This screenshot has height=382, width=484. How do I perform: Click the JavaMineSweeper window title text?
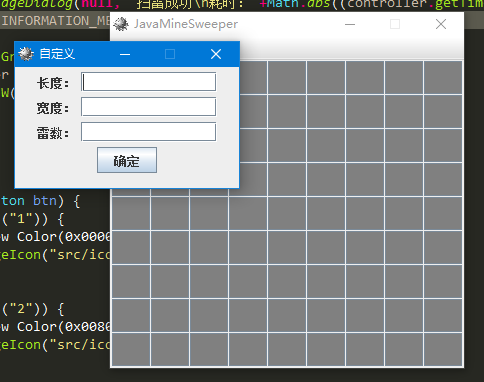pos(186,24)
